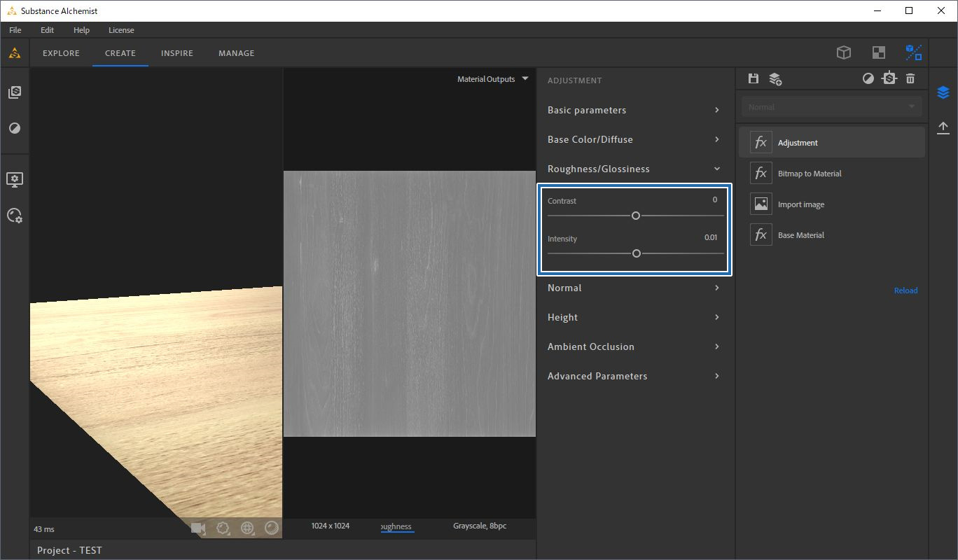Open the filters half-circle sidebar icon
The width and height of the screenshot is (958, 560).
click(14, 128)
